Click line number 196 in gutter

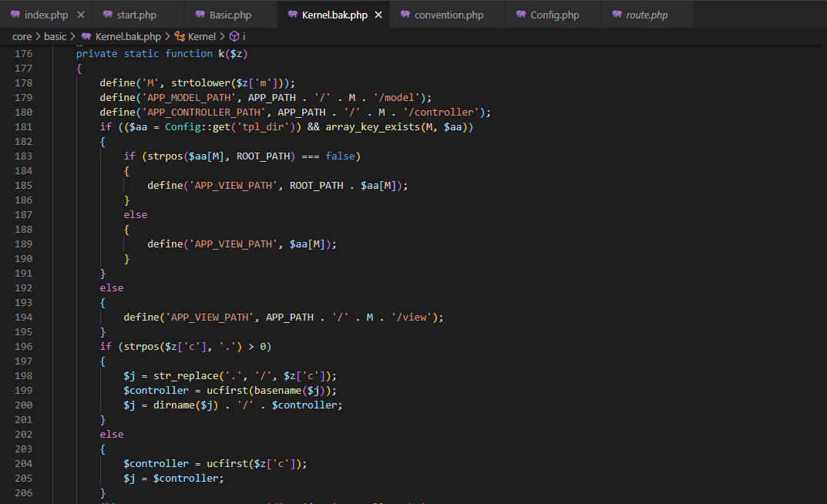[x=23, y=346]
